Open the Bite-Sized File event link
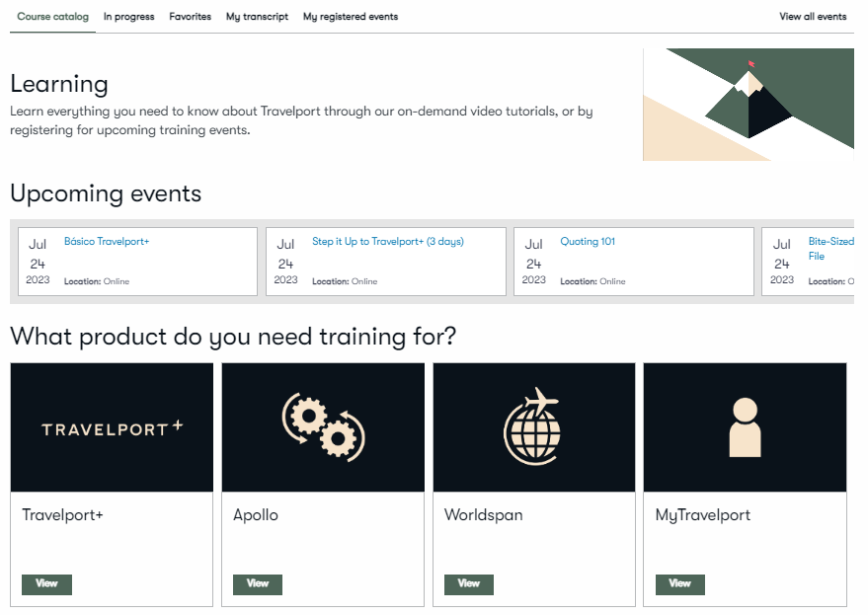Image resolution: width=868 pixels, height=615 pixels. (830, 249)
